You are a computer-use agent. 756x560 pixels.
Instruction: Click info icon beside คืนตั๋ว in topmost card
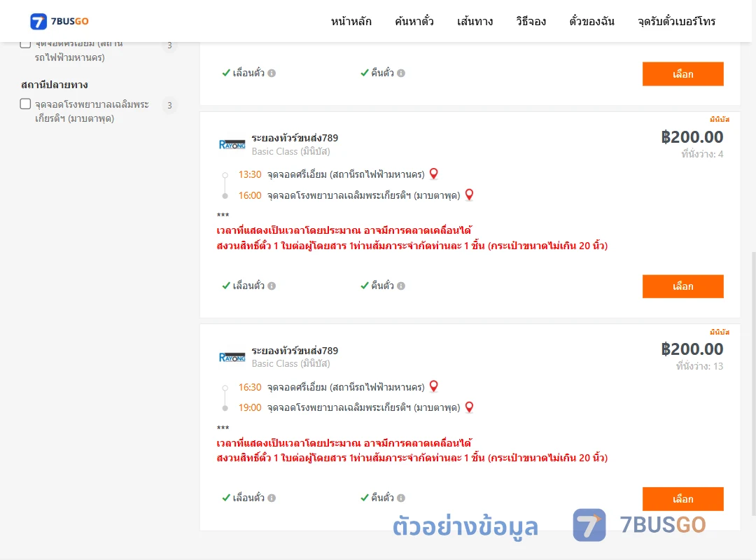pyautogui.click(x=401, y=73)
